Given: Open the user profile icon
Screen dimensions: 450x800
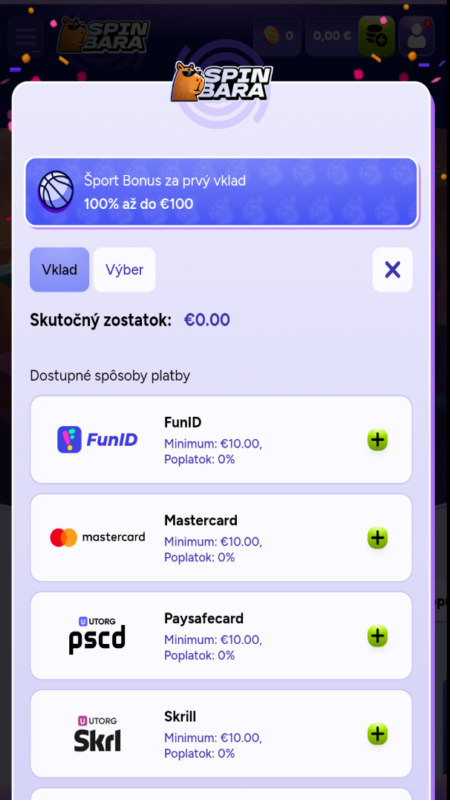Looking at the screenshot, I should click(417, 36).
